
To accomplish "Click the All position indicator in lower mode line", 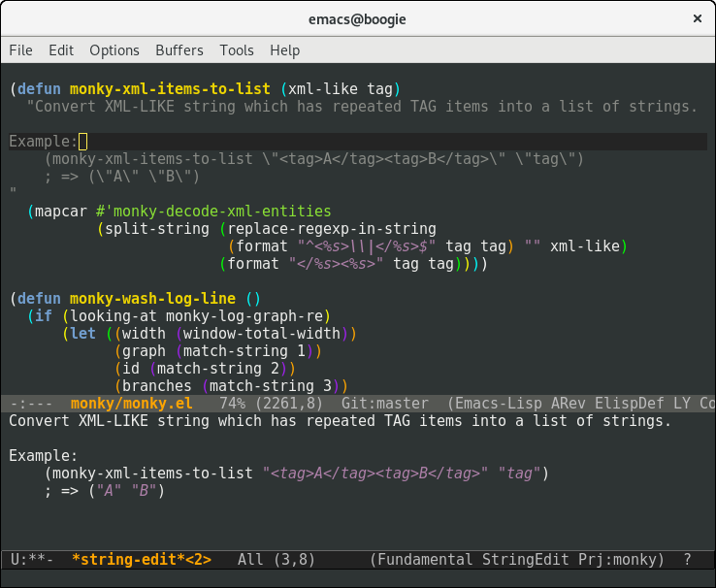I will [250, 560].
